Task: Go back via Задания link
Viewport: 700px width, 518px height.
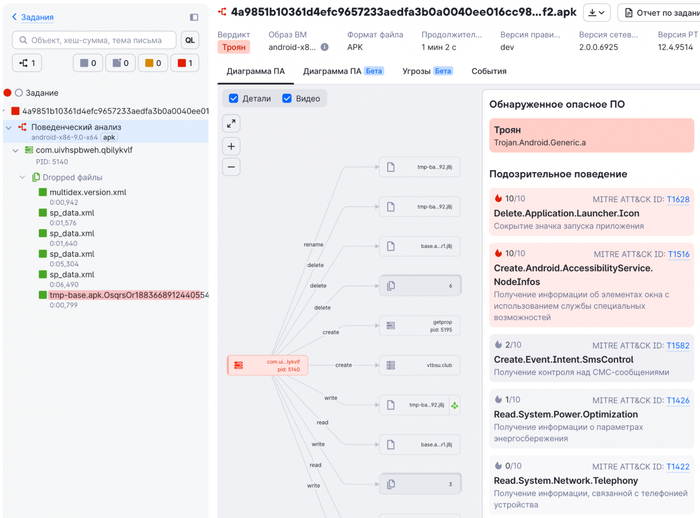Action: (33, 17)
